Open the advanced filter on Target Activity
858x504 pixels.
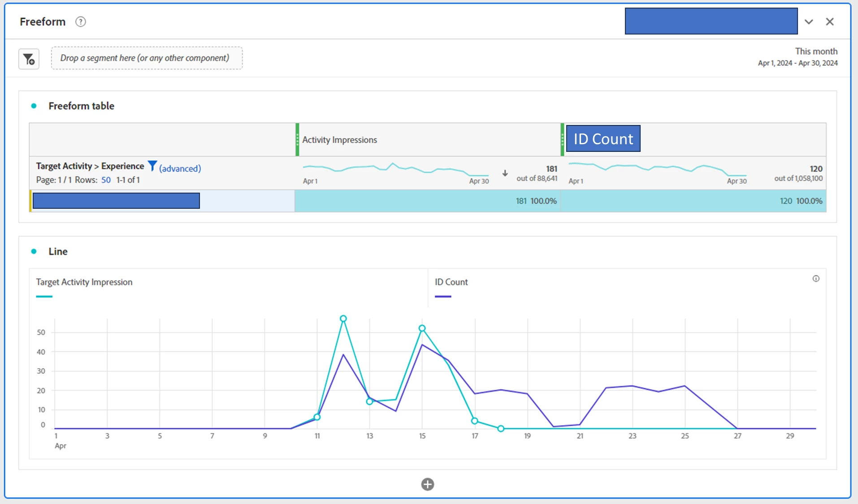(x=180, y=168)
